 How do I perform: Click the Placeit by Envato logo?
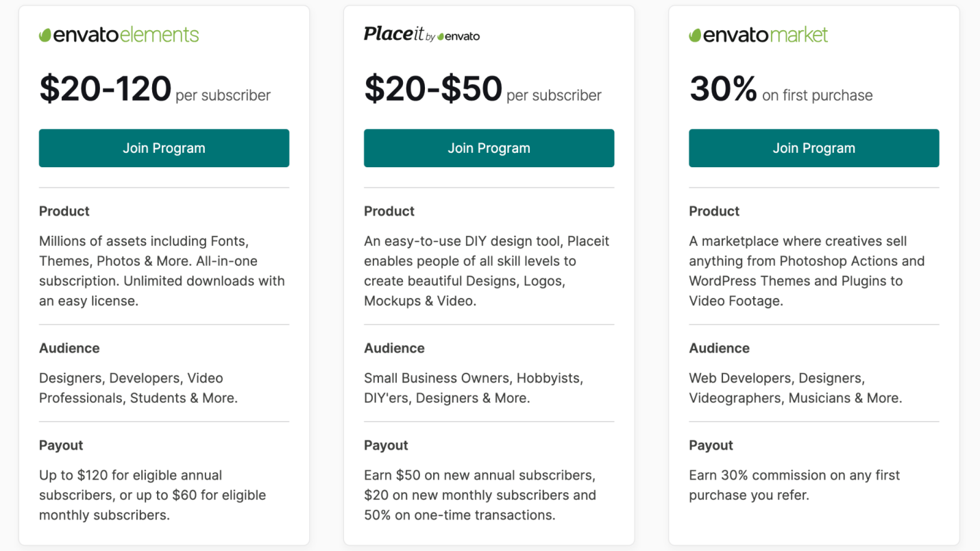[421, 34]
